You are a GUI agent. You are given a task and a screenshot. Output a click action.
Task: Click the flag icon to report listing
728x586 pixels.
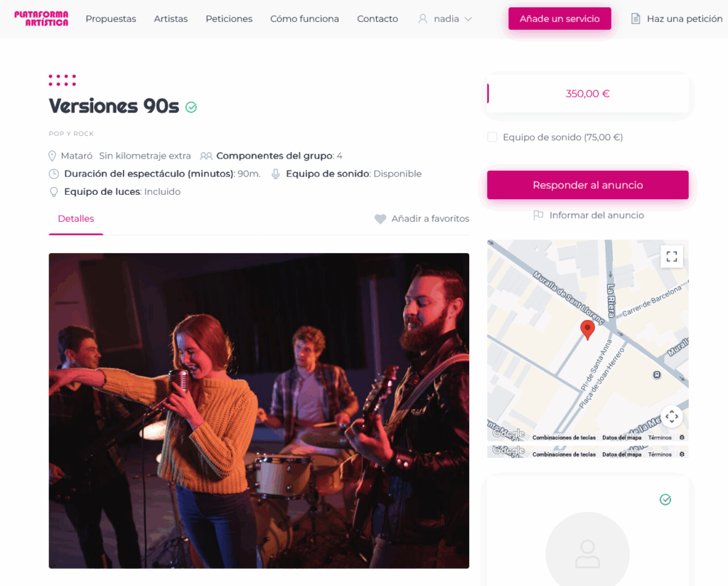pyautogui.click(x=538, y=215)
